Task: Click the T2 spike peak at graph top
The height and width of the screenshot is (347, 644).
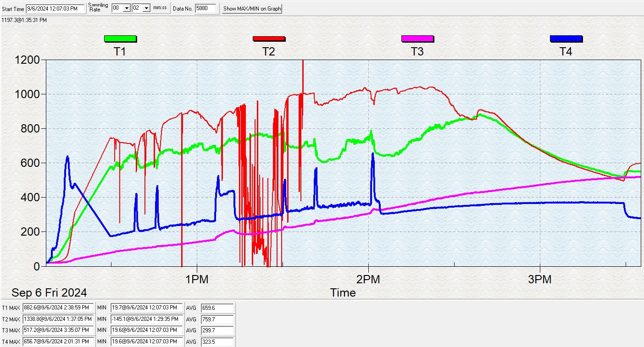Action: click(303, 61)
